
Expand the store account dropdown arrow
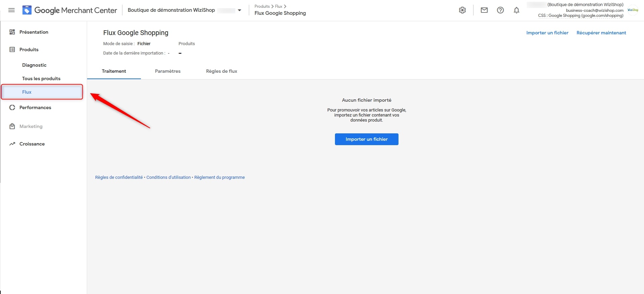pyautogui.click(x=239, y=10)
